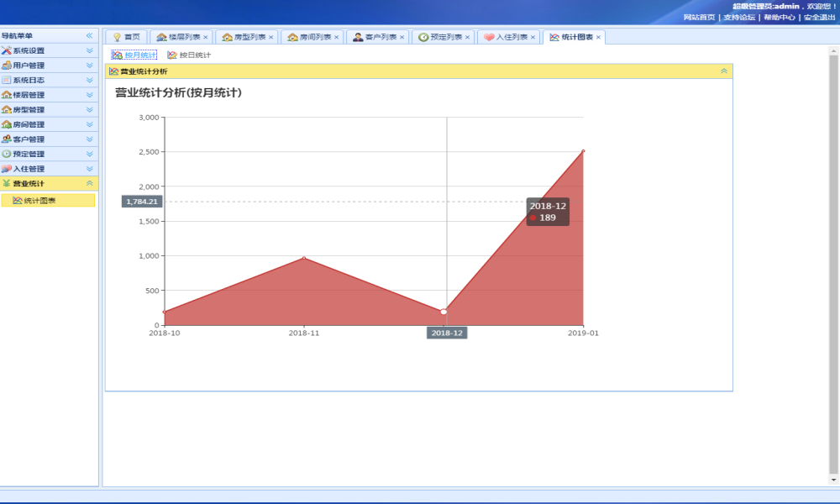
Task: Switch to the 首页 tab
Action: pos(127,37)
